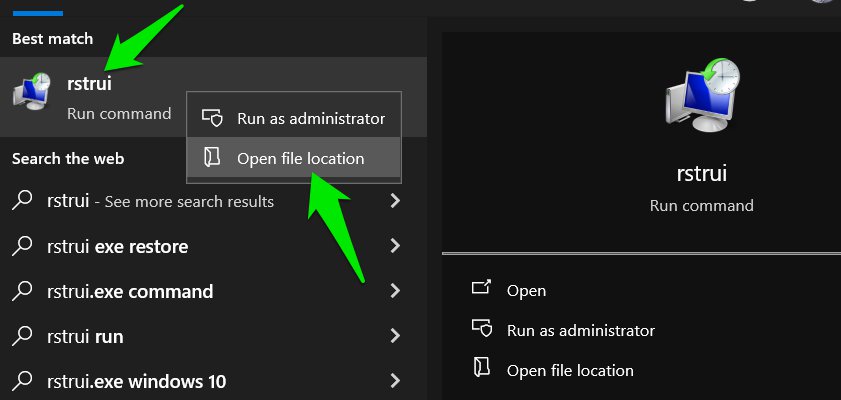Image resolution: width=841 pixels, height=400 pixels.
Task: Select 'rstrui.exe windows 10' suggestion
Action: coord(213,381)
